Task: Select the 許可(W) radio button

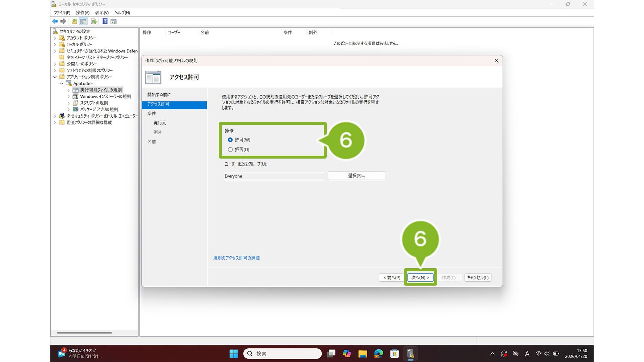Action: [x=230, y=140]
